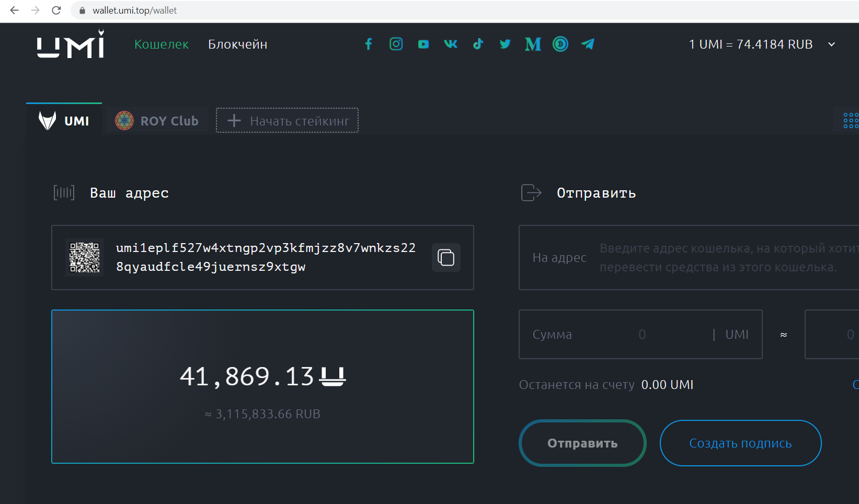Open the wallet address QR code

click(x=85, y=257)
